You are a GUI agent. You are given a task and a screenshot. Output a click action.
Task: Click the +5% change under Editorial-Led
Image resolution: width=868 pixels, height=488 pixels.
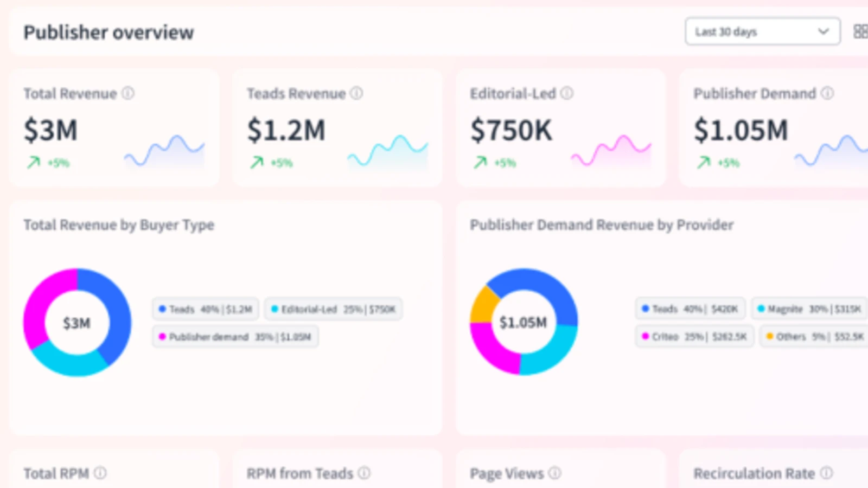click(x=505, y=163)
